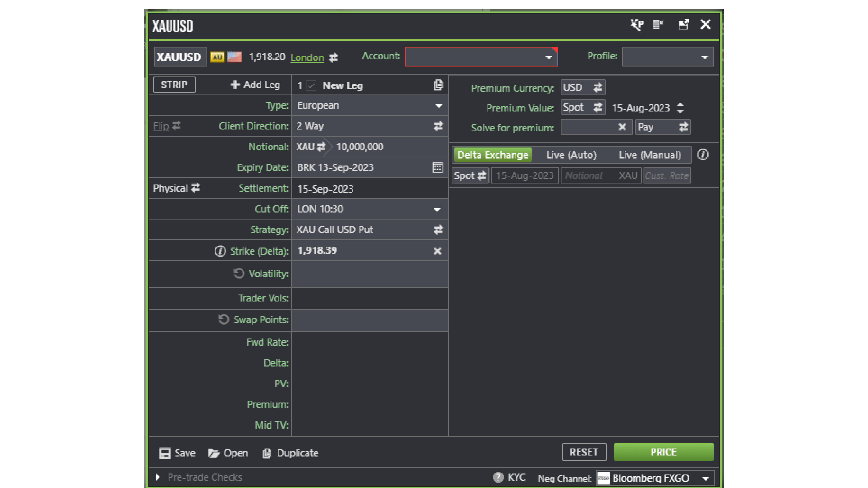Switch to the Delta Exchange tab

coord(493,155)
